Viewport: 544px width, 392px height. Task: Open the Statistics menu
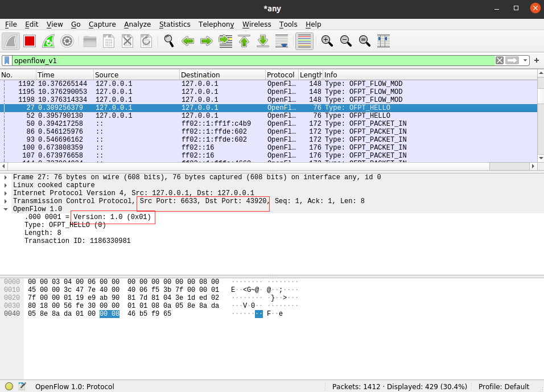[175, 24]
